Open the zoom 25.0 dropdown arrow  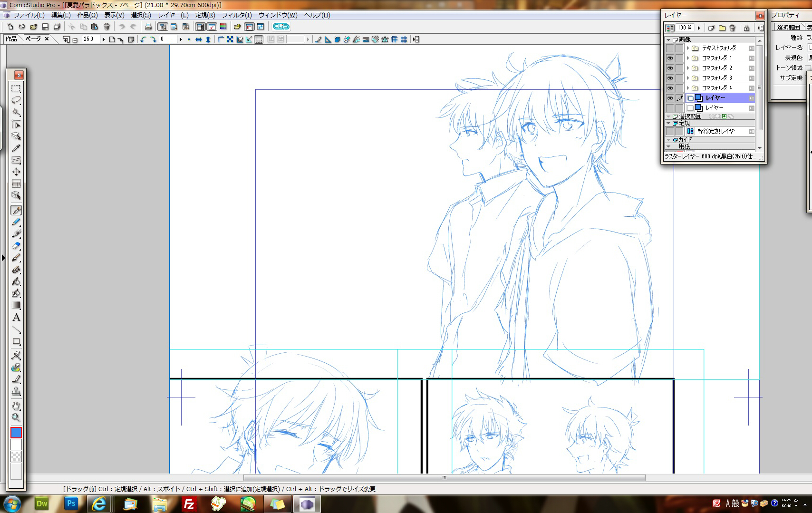click(x=103, y=39)
